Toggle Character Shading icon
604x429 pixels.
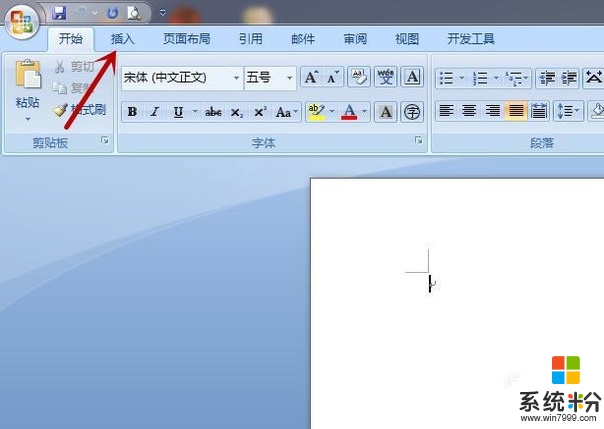(386, 112)
